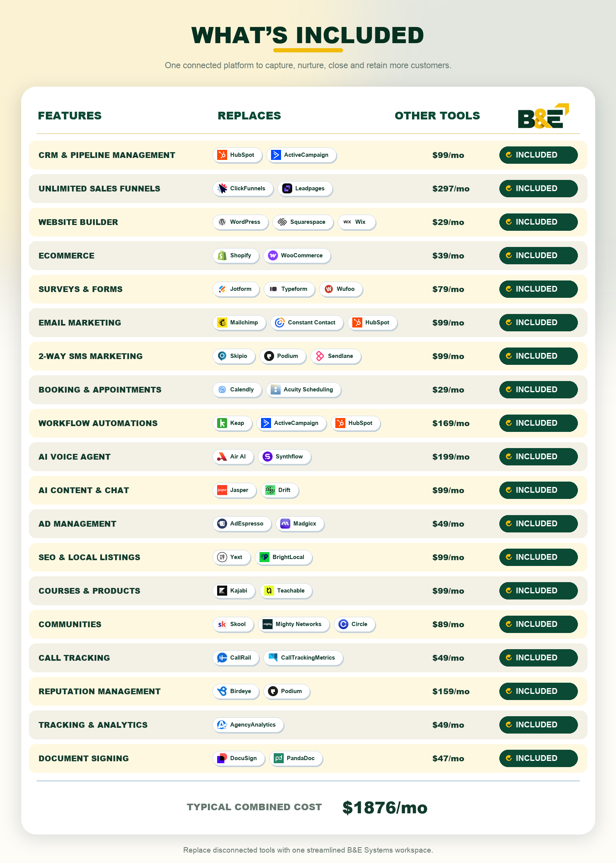
Task: Click the Sendlane pink icon
Action: click(320, 356)
